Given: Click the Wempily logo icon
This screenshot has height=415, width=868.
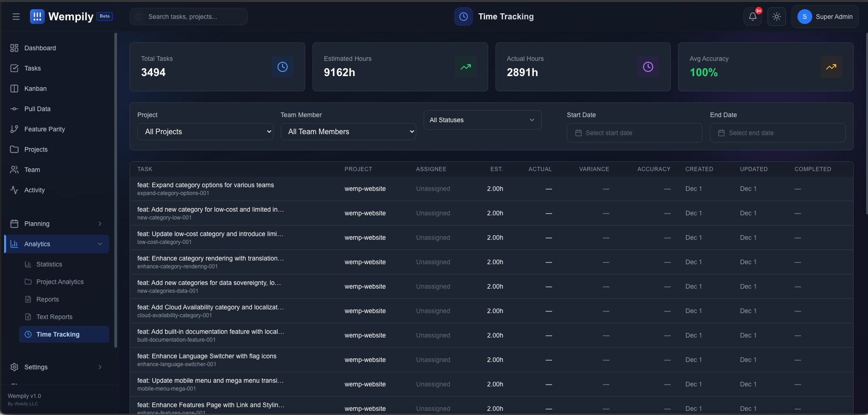Looking at the screenshot, I should (x=37, y=17).
